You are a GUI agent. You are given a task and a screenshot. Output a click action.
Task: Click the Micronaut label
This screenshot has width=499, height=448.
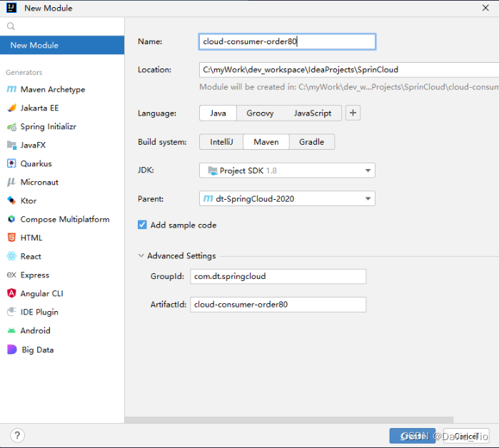[39, 182]
